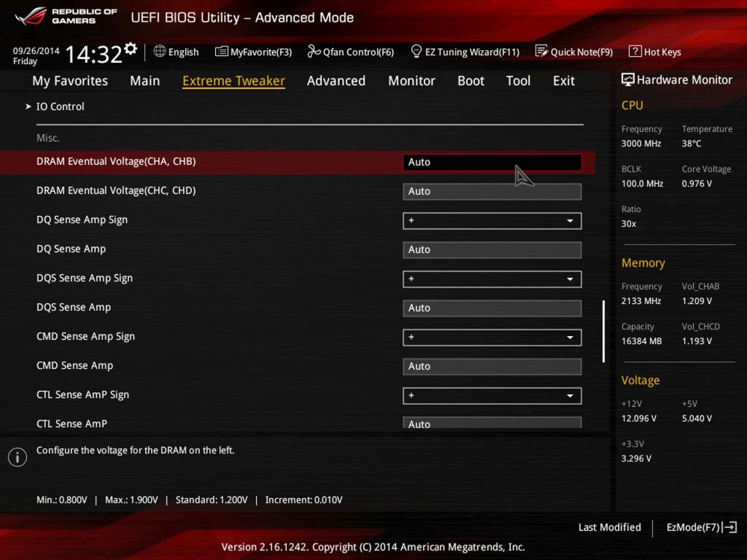Open the Monitor tab
Image resolution: width=747 pixels, height=560 pixels.
tap(412, 81)
